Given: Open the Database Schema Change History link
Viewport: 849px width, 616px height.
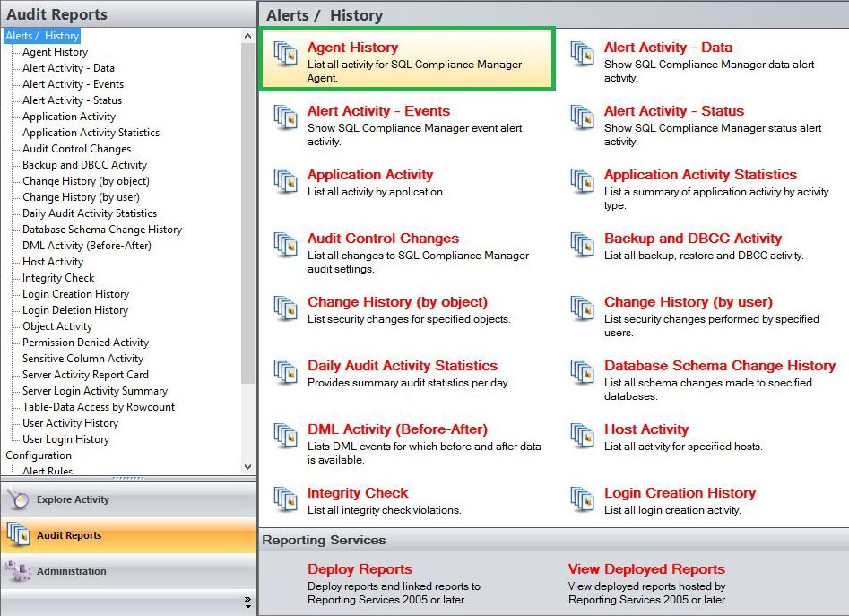Looking at the screenshot, I should pos(720,365).
